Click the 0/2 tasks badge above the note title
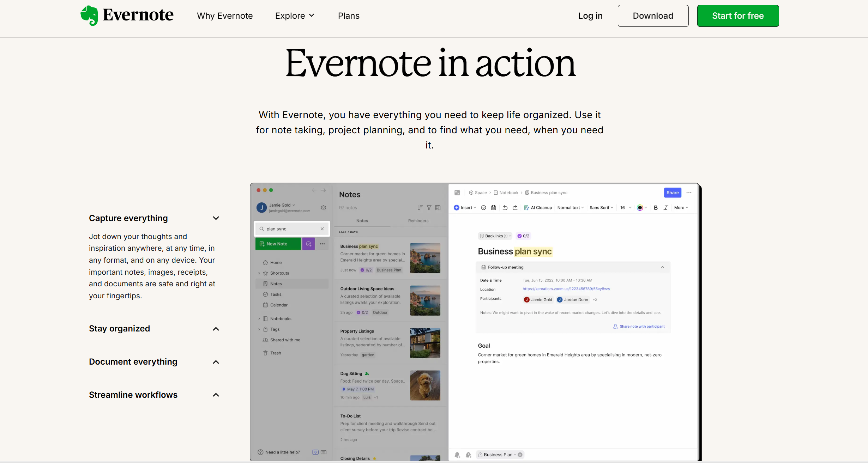This screenshot has height=463, width=868. tap(523, 236)
